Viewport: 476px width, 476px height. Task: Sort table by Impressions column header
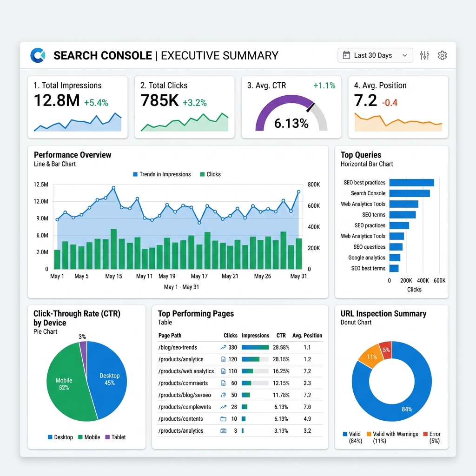(255, 336)
